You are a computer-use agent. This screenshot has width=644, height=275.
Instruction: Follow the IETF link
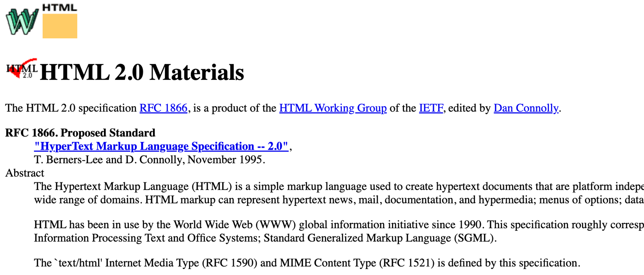[431, 108]
